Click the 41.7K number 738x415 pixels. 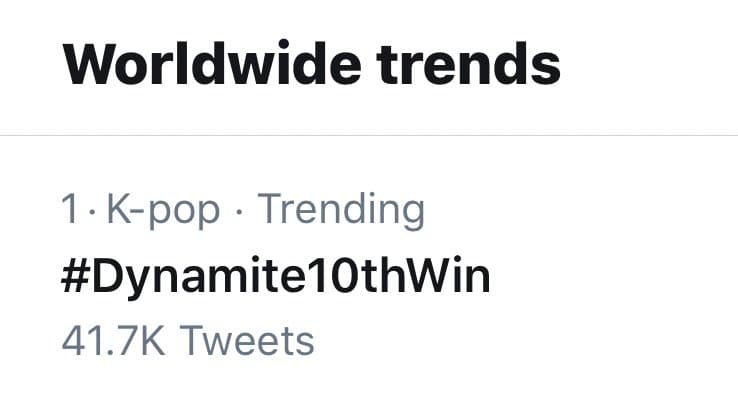[x=111, y=340]
